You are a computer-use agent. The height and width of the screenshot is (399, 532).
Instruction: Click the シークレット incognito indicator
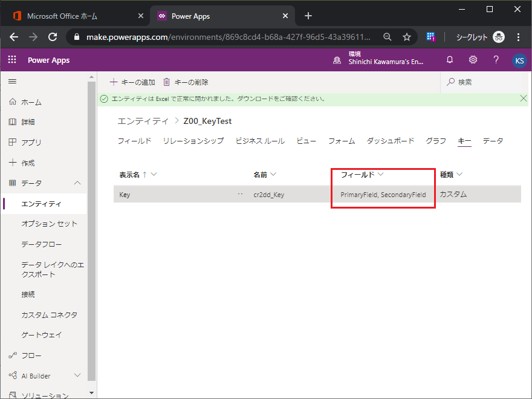click(x=480, y=37)
